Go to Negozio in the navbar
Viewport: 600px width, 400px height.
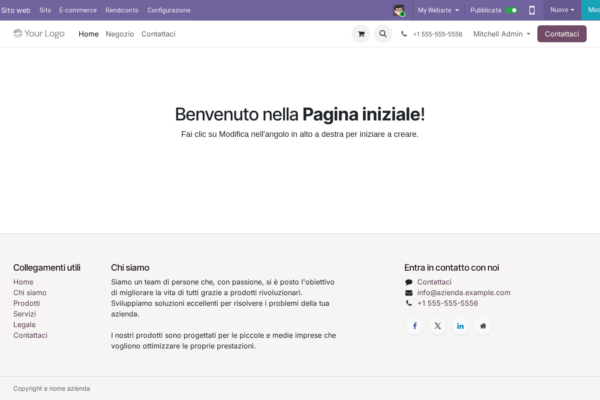(x=120, y=34)
